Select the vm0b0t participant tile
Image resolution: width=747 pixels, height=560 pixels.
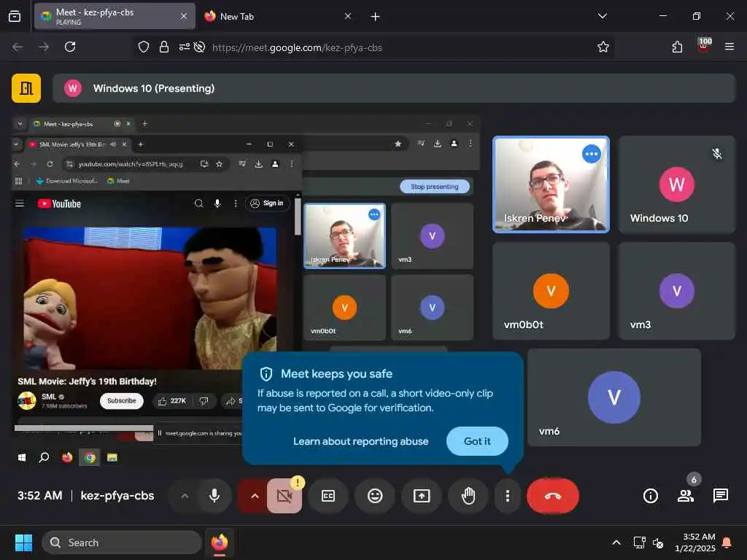(x=551, y=291)
